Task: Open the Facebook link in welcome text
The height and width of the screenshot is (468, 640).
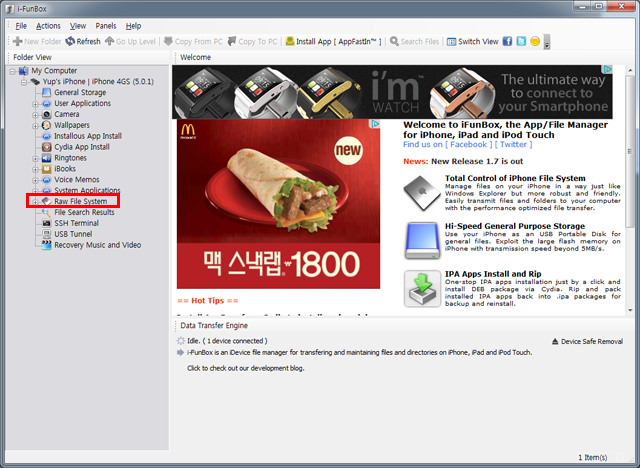Action: pos(469,144)
